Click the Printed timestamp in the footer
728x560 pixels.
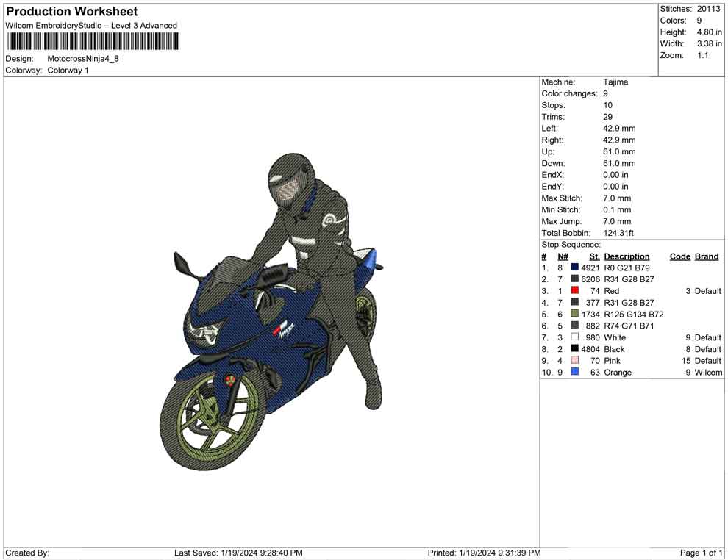point(485,553)
